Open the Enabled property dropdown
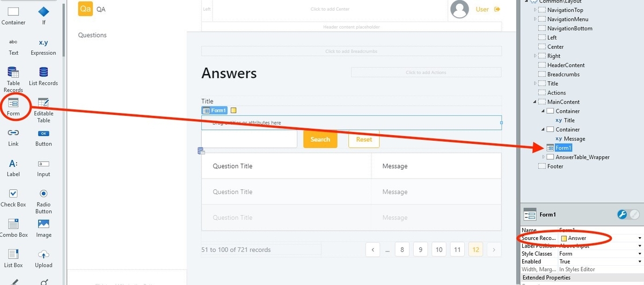 [x=640, y=261]
